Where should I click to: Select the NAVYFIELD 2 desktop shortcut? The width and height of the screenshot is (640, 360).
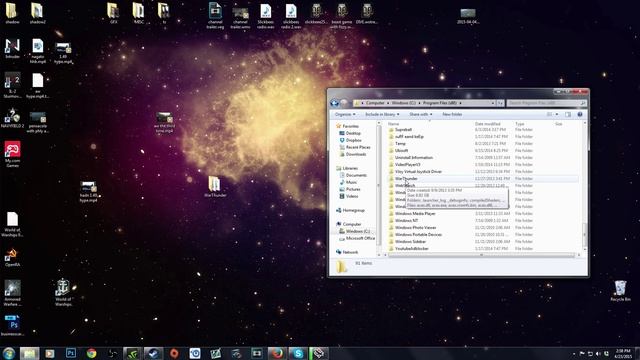(12, 119)
